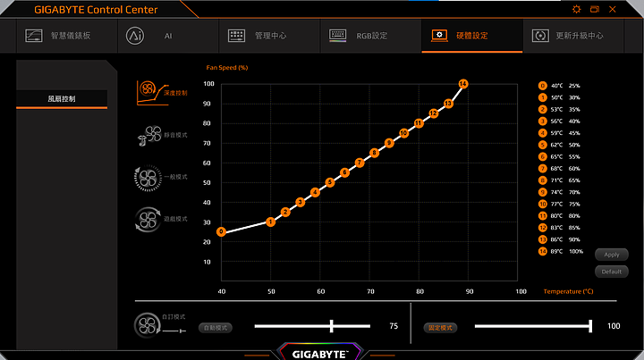The image size is (644, 360).
Task: Click legend entry 9 with 74°C 70%
Action: click(559, 192)
